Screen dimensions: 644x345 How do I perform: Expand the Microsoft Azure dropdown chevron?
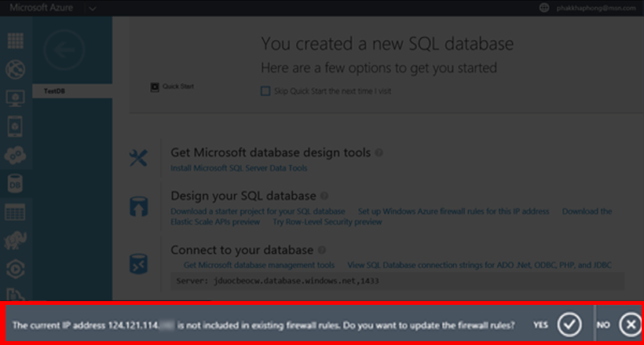[x=93, y=8]
